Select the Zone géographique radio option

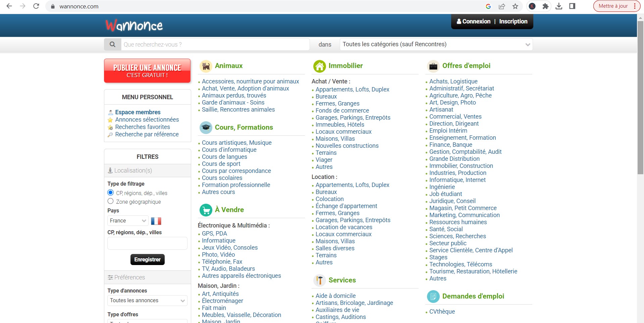pyautogui.click(x=111, y=201)
